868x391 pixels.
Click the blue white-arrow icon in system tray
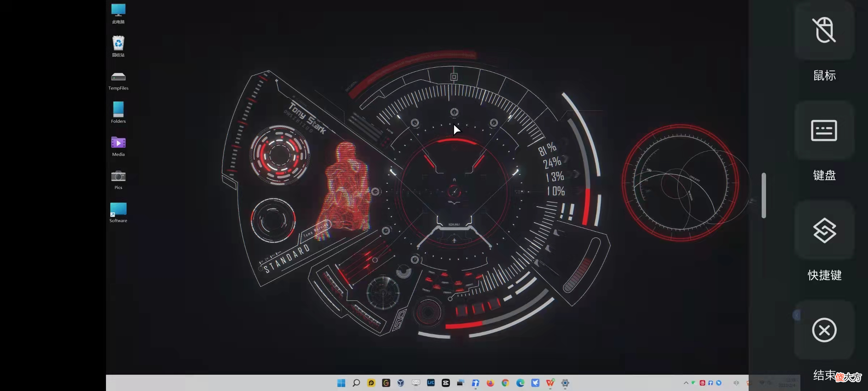click(x=711, y=383)
